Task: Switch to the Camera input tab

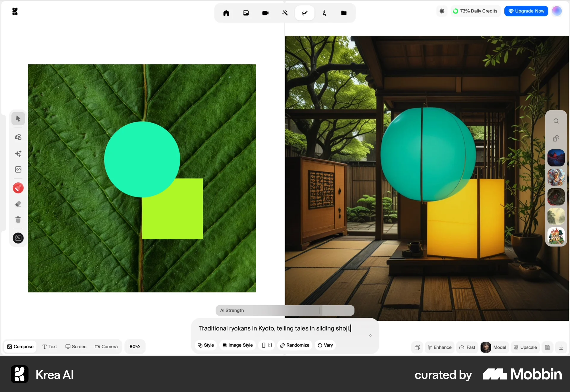Action: pos(106,347)
